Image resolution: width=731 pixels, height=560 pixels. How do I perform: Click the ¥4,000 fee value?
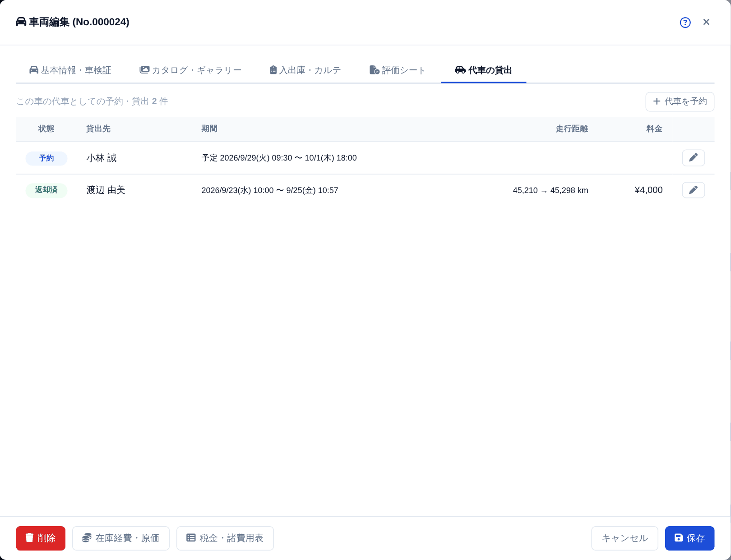[x=648, y=190]
